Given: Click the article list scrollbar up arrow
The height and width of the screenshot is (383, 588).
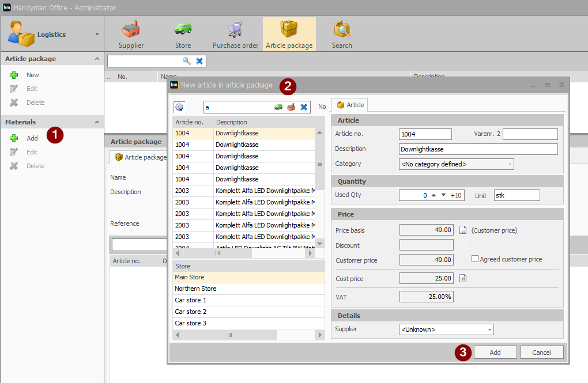Looking at the screenshot, I should click(x=320, y=132).
